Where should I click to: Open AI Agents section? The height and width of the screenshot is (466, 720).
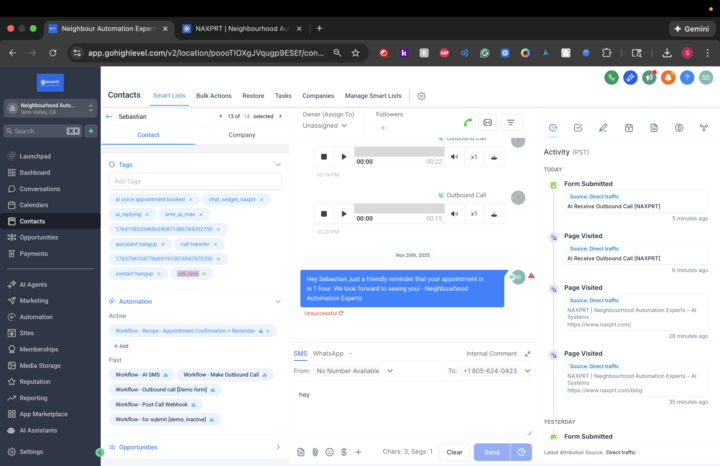tap(33, 285)
